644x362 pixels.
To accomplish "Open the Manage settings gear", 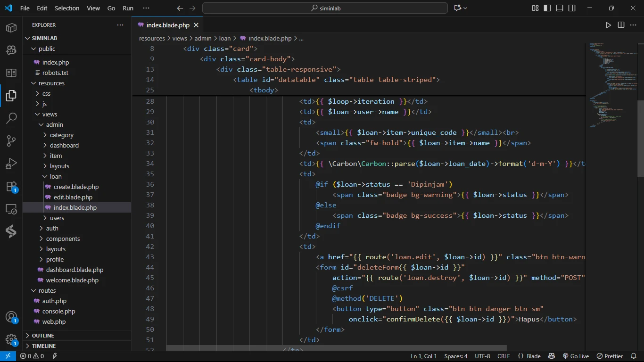I will 11,339.
